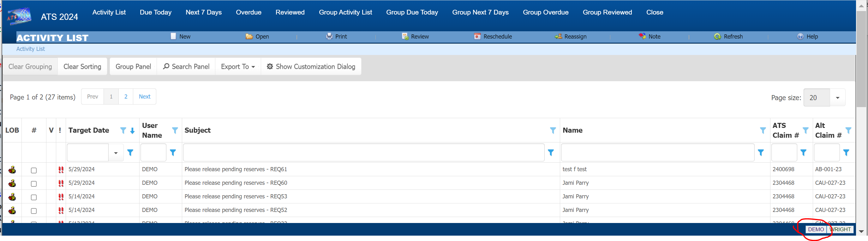Check the box for REQ61 row
Image resolution: width=868 pixels, height=241 pixels.
(34, 170)
